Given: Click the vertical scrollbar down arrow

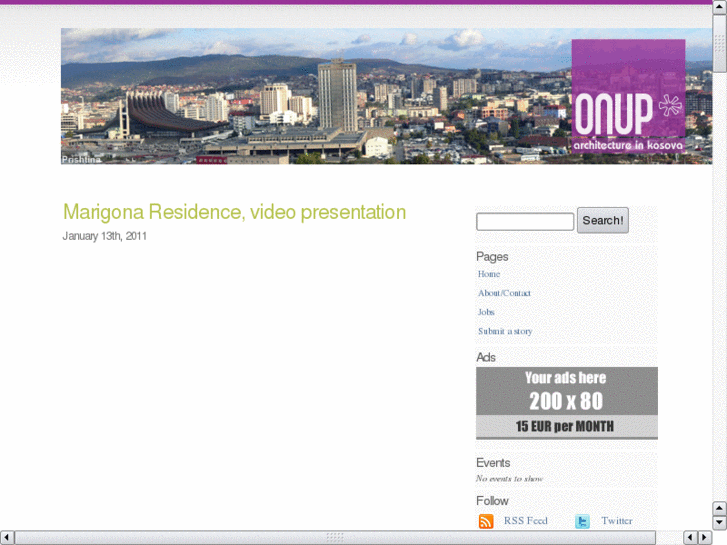Looking at the screenshot, I should pyautogui.click(x=720, y=523).
